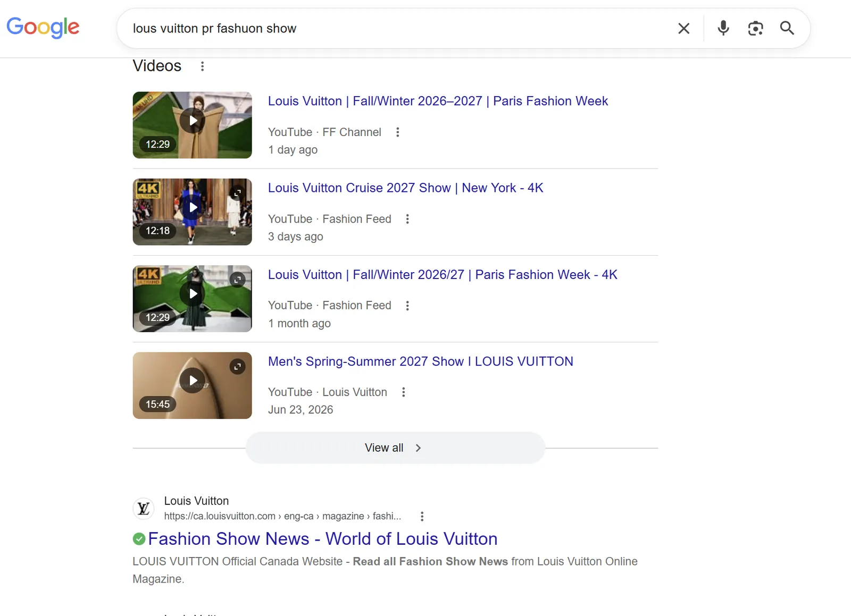The width and height of the screenshot is (851, 616).
Task: Click the View all videos button
Action: click(395, 448)
